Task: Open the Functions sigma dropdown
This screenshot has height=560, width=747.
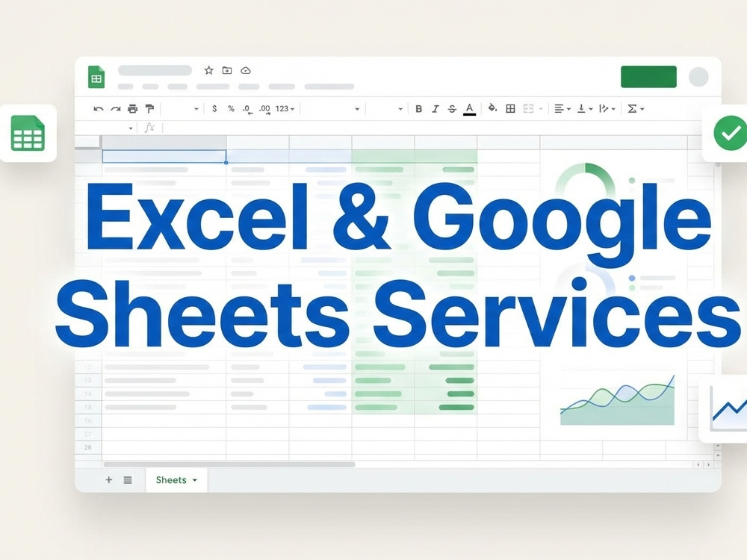Action: (636, 109)
